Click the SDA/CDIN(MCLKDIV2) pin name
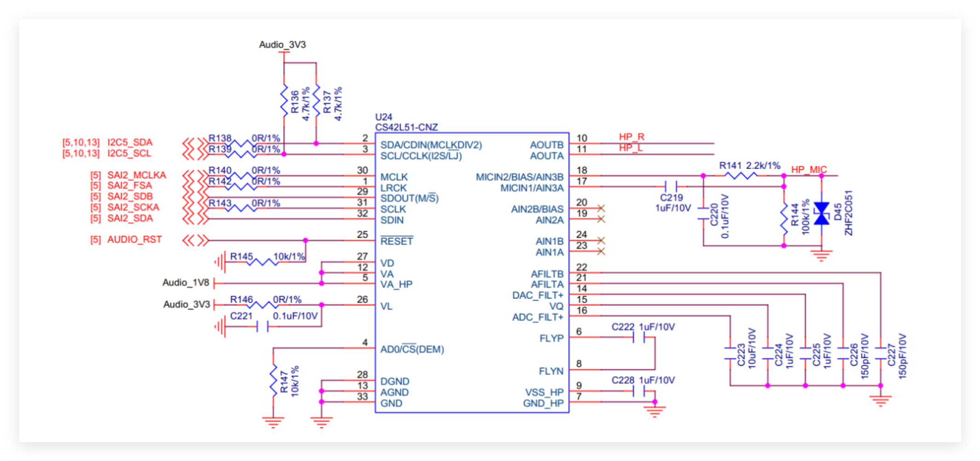This screenshot has height=461, width=980. tap(431, 145)
